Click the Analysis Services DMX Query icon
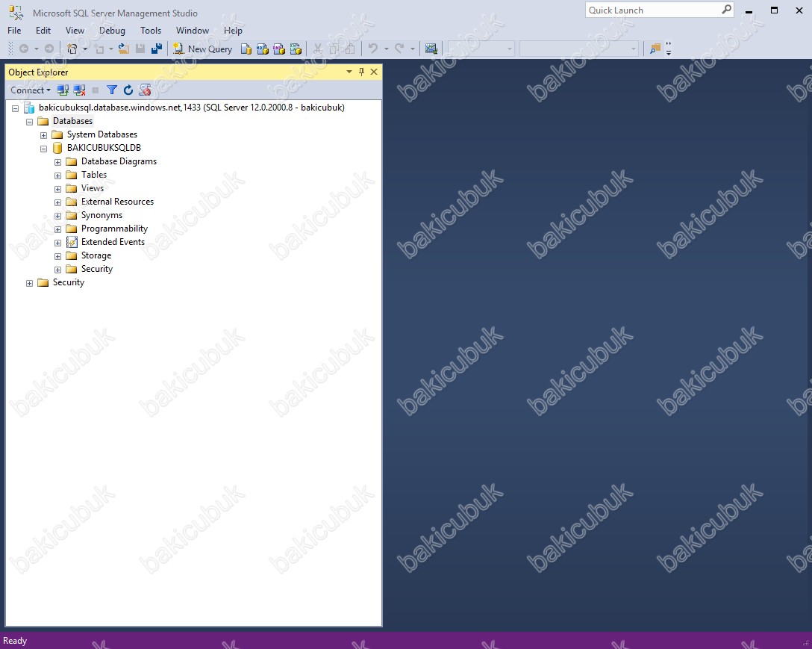Viewport: 812px width, 649px height. click(x=279, y=49)
